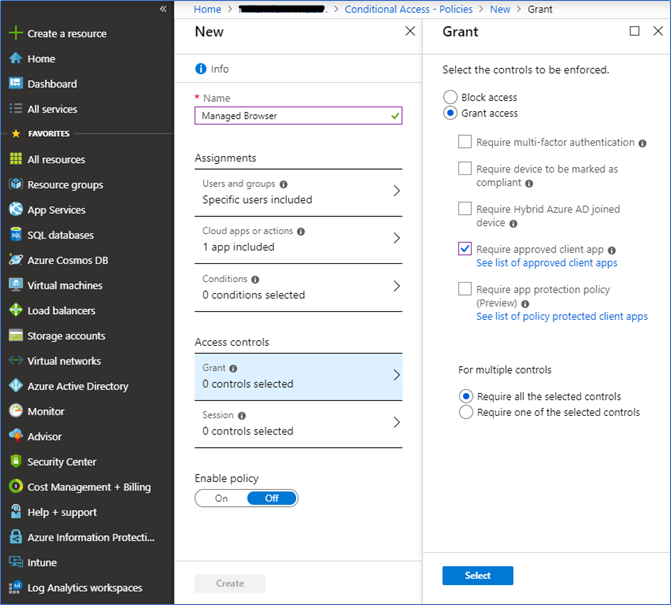This screenshot has width=671, height=605.
Task: Go to New in the breadcrumb
Action: pos(500,9)
